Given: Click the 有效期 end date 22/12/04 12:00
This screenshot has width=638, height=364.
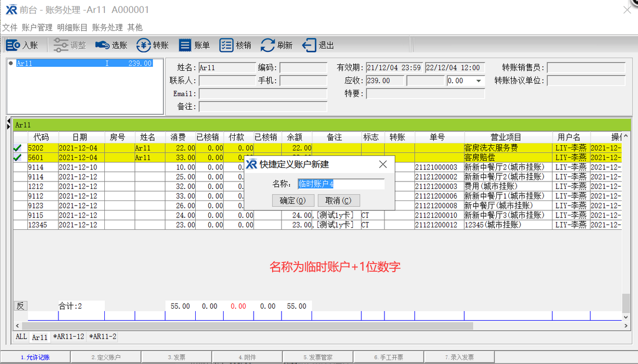Looking at the screenshot, I should click(x=455, y=68).
